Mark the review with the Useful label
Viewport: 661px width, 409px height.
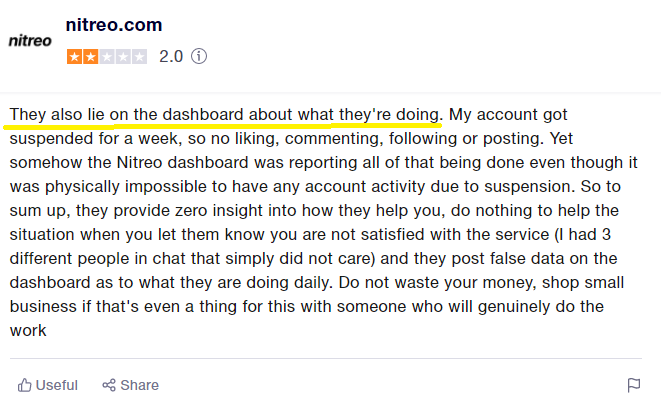pos(56,385)
